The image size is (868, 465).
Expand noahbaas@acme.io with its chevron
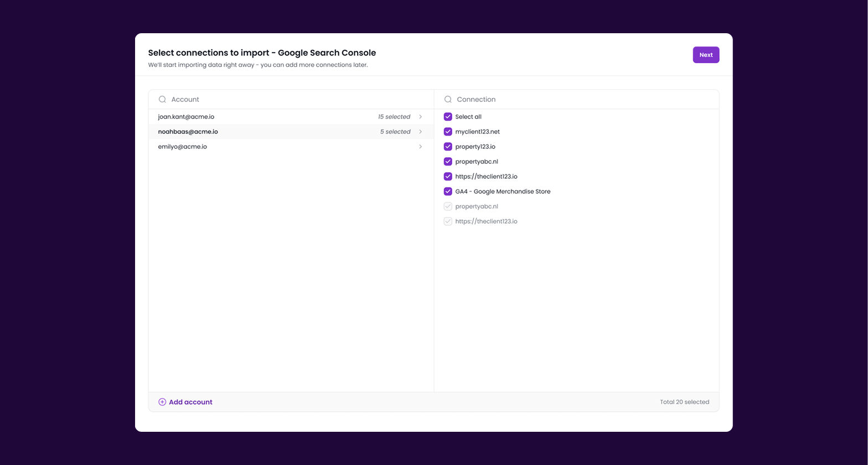(421, 132)
